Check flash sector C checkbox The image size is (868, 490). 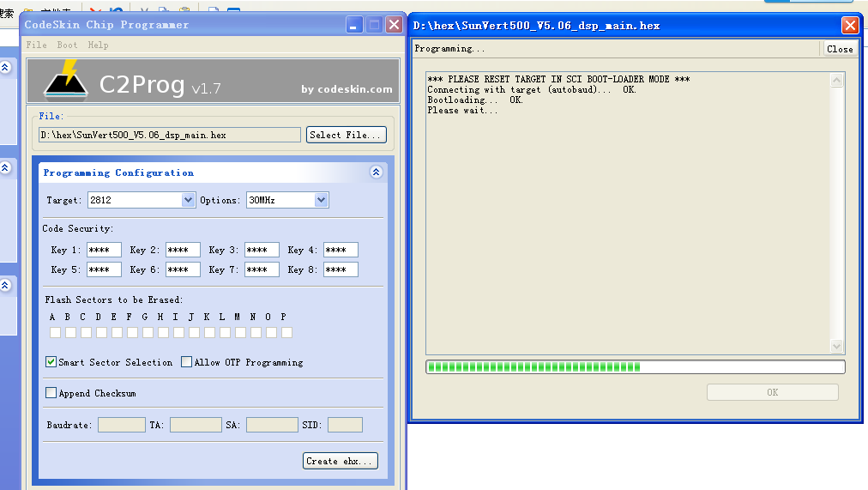87,332
